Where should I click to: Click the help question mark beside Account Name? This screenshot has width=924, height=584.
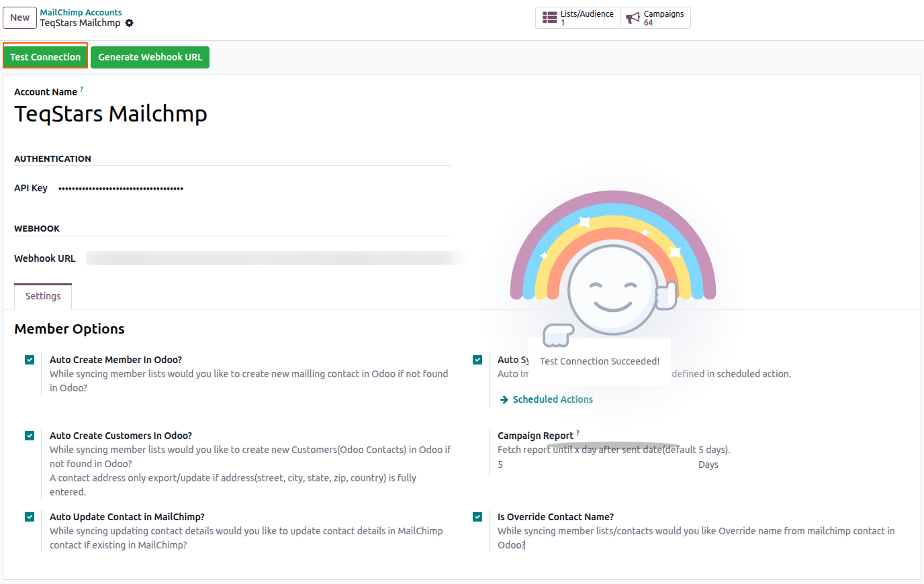pyautogui.click(x=82, y=89)
